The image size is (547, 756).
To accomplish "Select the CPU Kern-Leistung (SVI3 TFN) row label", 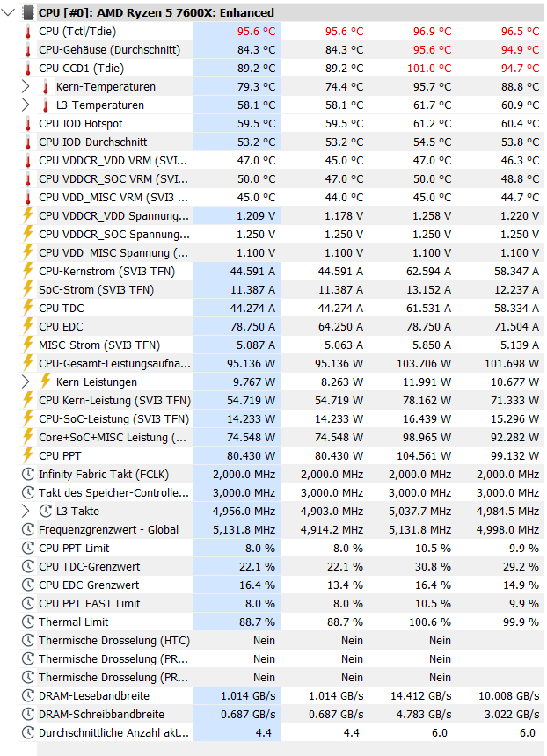I will click(114, 400).
